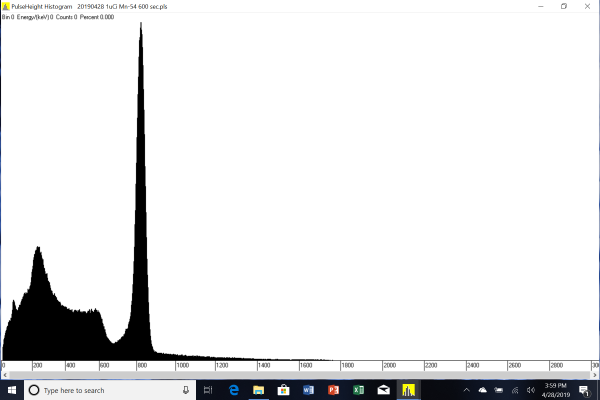Open Task View from the taskbar

[x=208, y=389]
